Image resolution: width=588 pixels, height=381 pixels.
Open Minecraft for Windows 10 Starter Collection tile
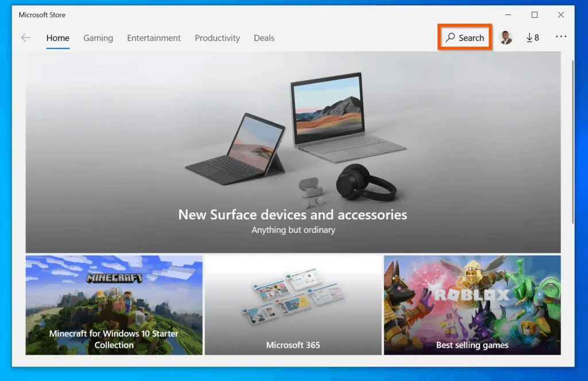pos(114,305)
